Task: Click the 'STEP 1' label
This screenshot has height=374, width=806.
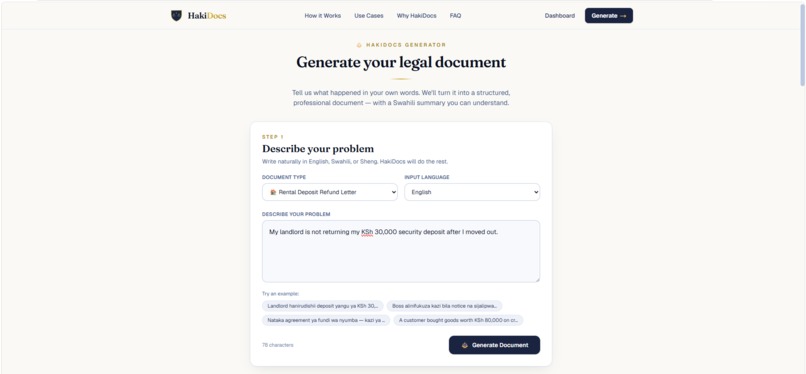Action: pyautogui.click(x=272, y=137)
